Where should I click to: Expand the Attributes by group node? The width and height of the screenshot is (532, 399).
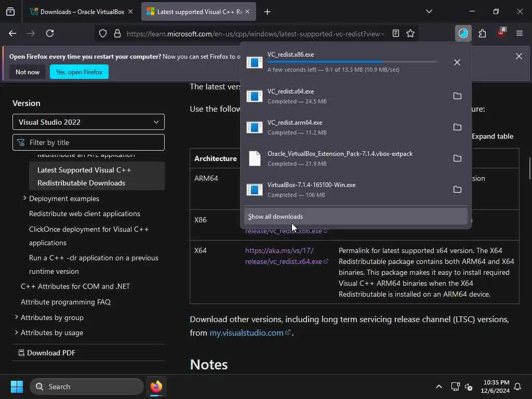tap(16, 317)
